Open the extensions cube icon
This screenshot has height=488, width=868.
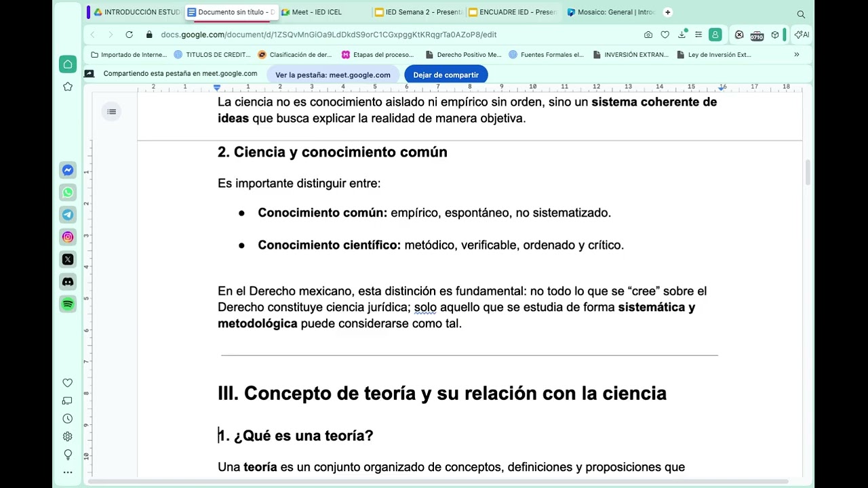pos(775,35)
